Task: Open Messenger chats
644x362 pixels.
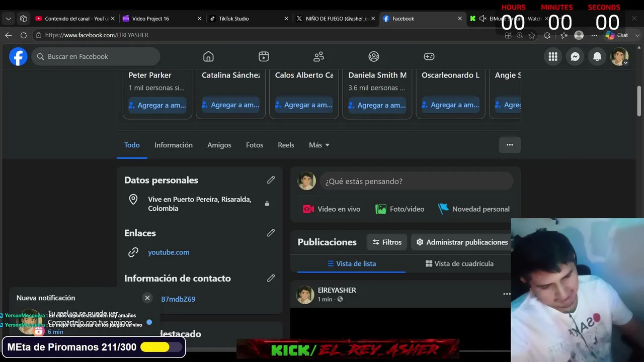Action: [x=575, y=57]
